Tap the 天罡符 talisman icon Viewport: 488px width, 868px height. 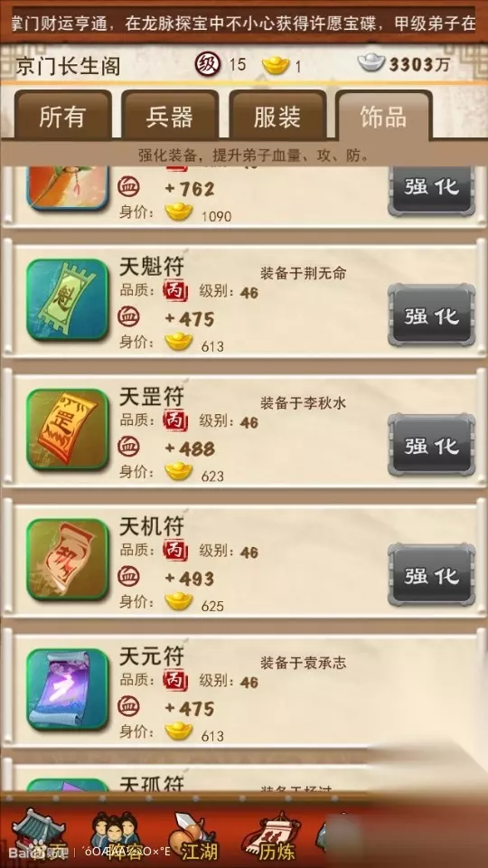click(68, 429)
